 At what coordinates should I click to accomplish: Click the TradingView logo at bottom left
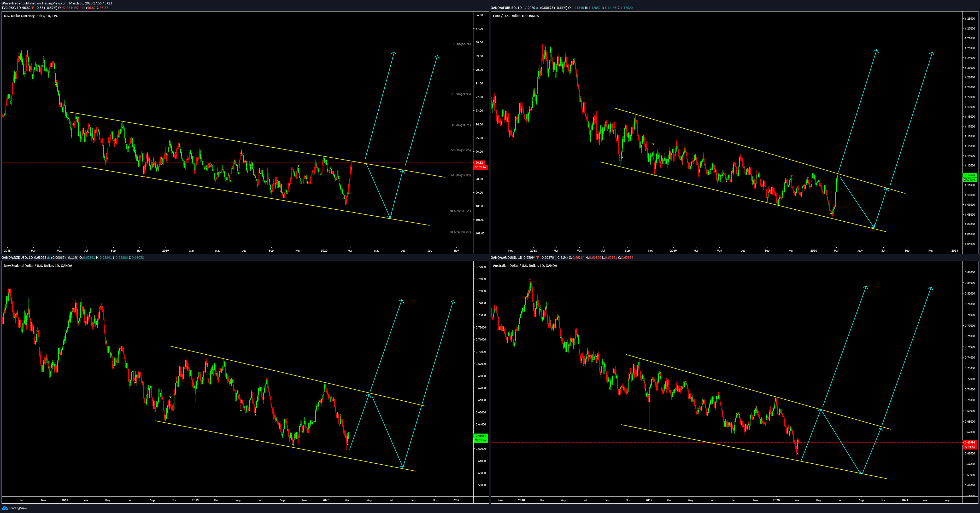pos(14,508)
